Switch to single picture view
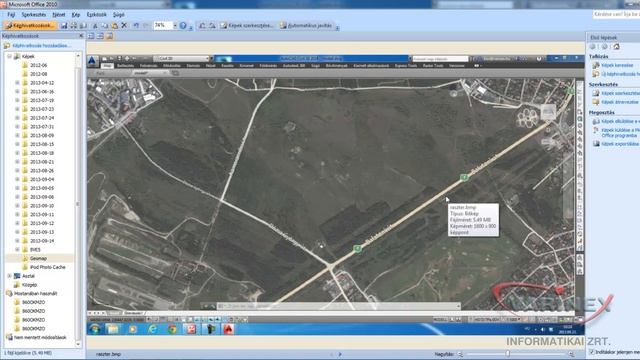 click(x=109, y=36)
